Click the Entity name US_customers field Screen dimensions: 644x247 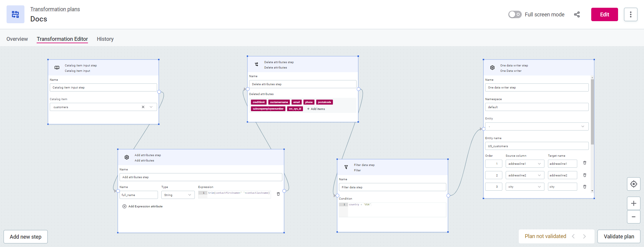click(x=537, y=146)
